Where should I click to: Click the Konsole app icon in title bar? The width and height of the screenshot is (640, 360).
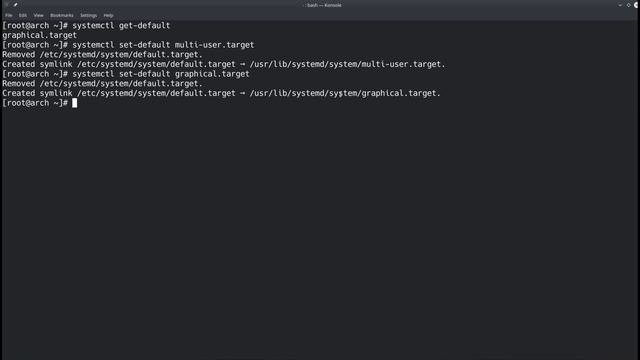6,5
